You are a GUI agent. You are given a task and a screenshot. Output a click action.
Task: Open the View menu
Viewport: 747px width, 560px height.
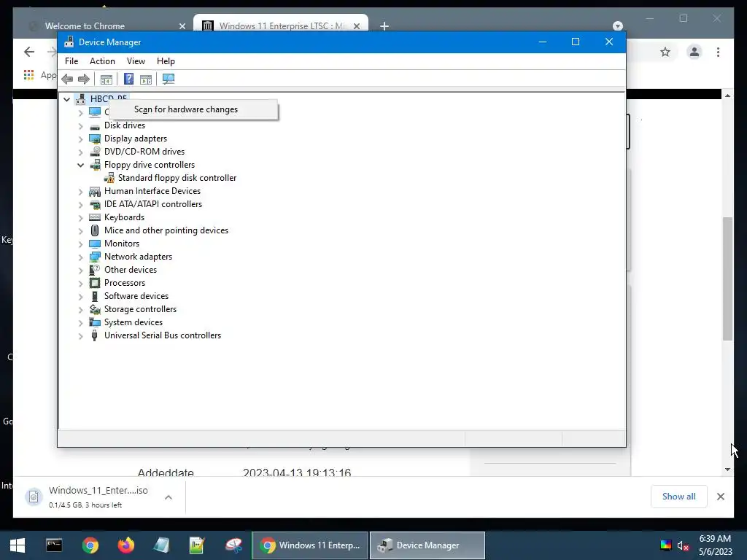(x=136, y=61)
